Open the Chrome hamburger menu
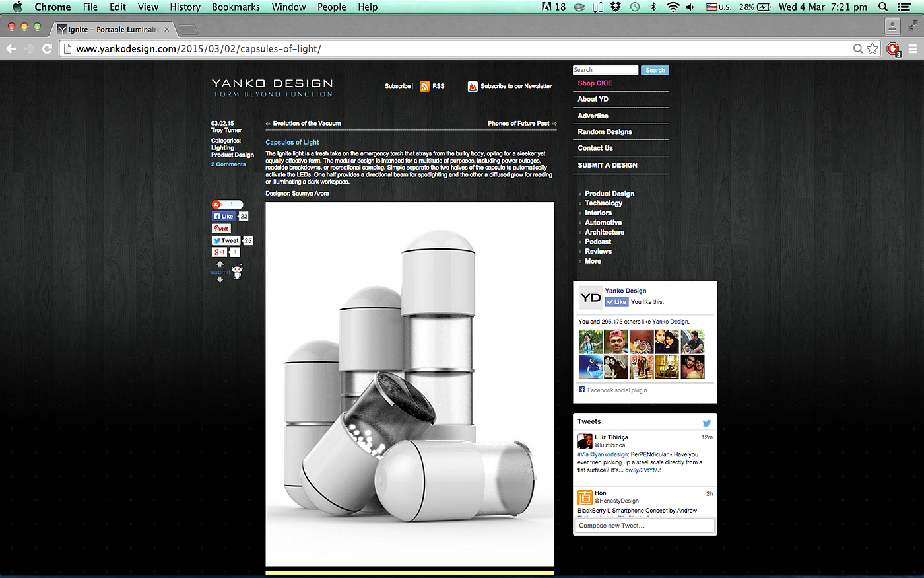924x578 pixels. [x=913, y=48]
